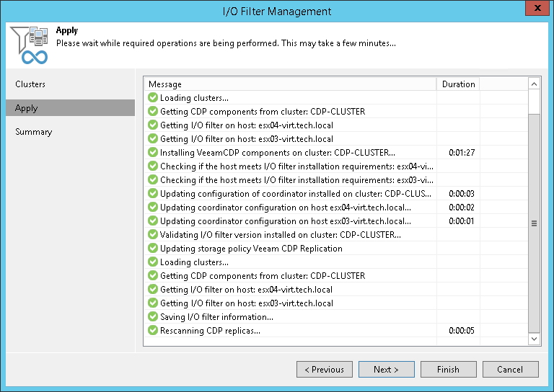The image size is (554, 392).
Task: Click check icon beside Getting CDP components first row
Action: (x=153, y=112)
